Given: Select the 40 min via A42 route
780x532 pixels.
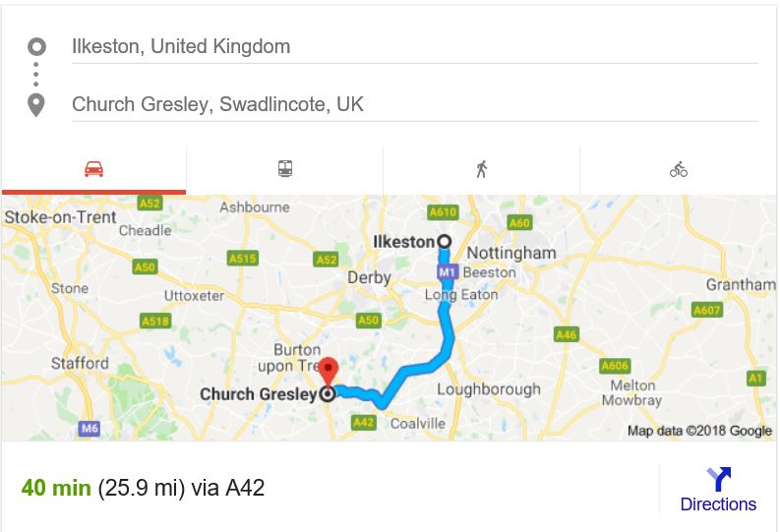Looking at the screenshot, I should coord(144,488).
